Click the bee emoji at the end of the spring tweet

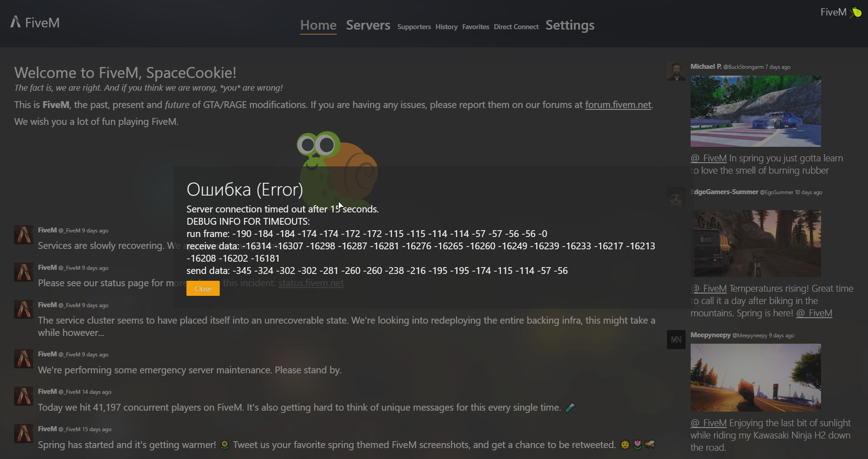click(x=650, y=445)
